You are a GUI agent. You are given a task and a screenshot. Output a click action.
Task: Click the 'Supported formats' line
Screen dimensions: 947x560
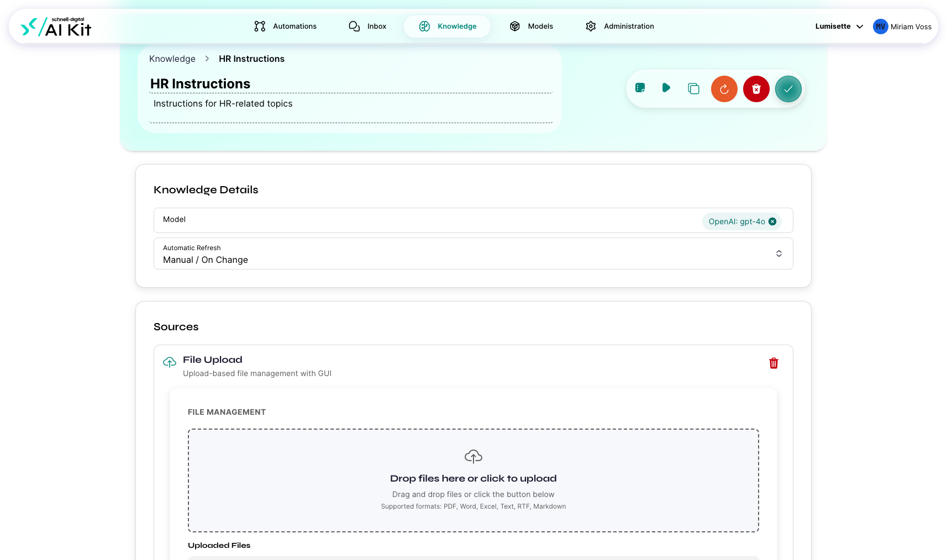pyautogui.click(x=474, y=506)
